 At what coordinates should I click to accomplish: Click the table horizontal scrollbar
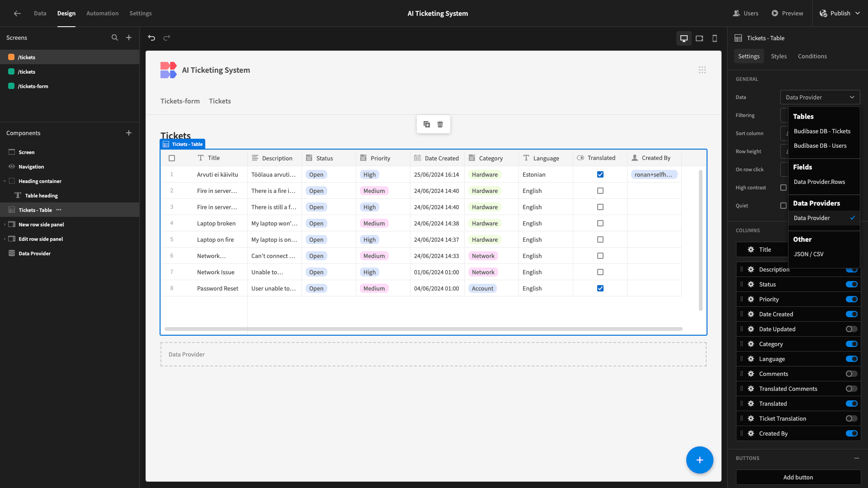pyautogui.click(x=423, y=329)
